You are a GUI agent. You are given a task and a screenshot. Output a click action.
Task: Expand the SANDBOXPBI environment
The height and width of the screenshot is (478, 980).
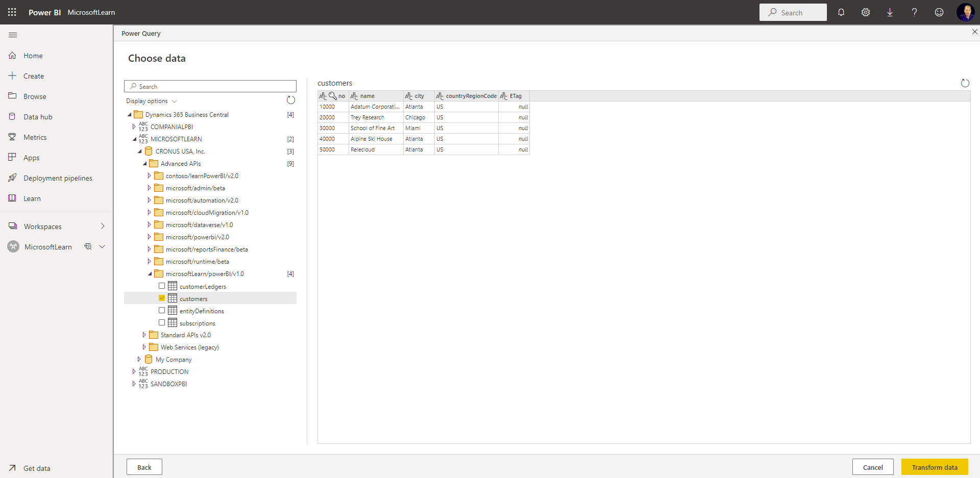click(x=134, y=384)
